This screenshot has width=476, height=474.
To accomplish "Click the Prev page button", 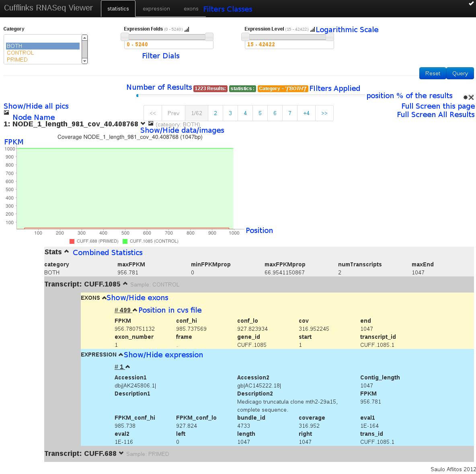I will 173,113.
